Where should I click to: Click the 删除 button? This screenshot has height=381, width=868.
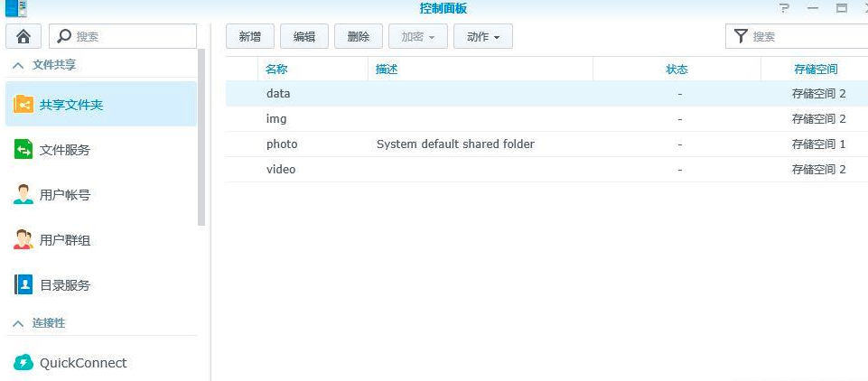click(x=358, y=36)
